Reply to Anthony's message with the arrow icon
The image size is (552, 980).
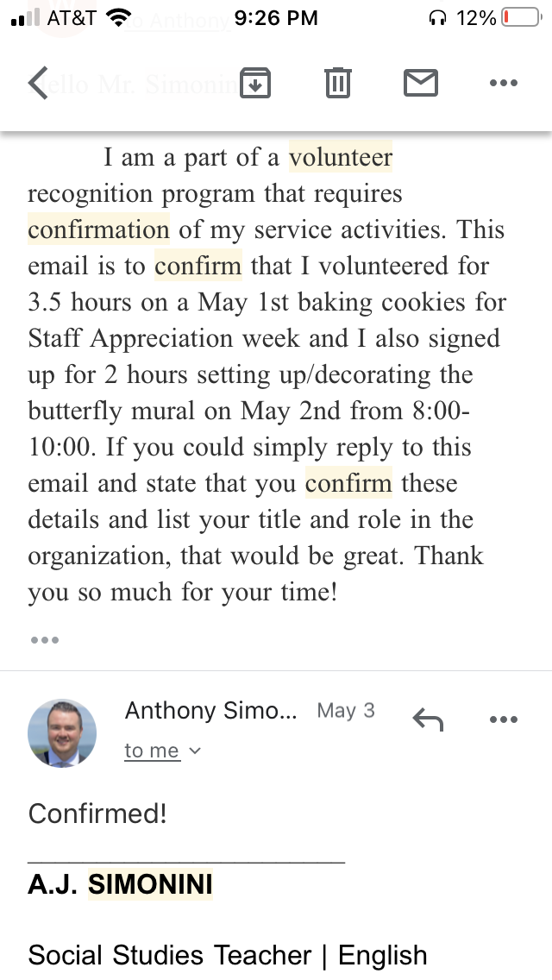[x=428, y=719]
